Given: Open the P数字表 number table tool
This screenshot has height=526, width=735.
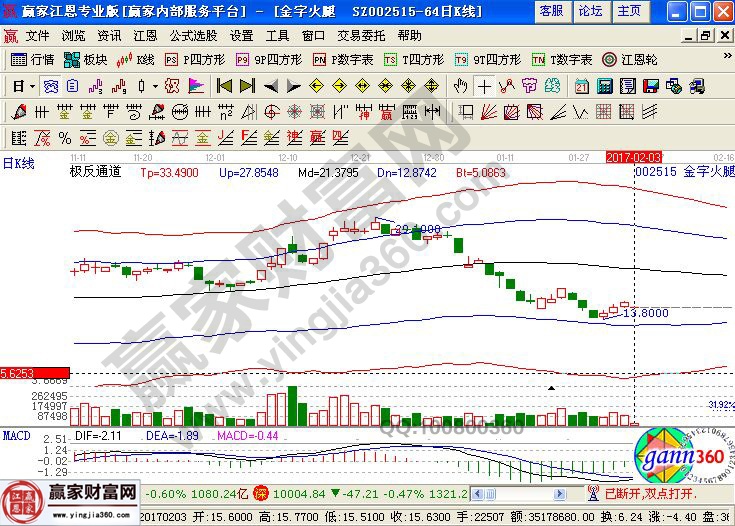Looking at the screenshot, I should pos(342,60).
